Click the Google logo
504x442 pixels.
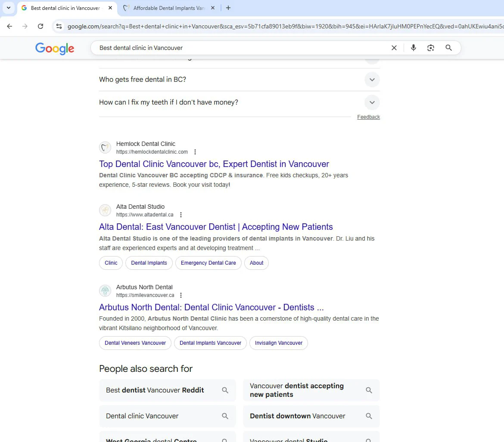[x=55, y=48]
